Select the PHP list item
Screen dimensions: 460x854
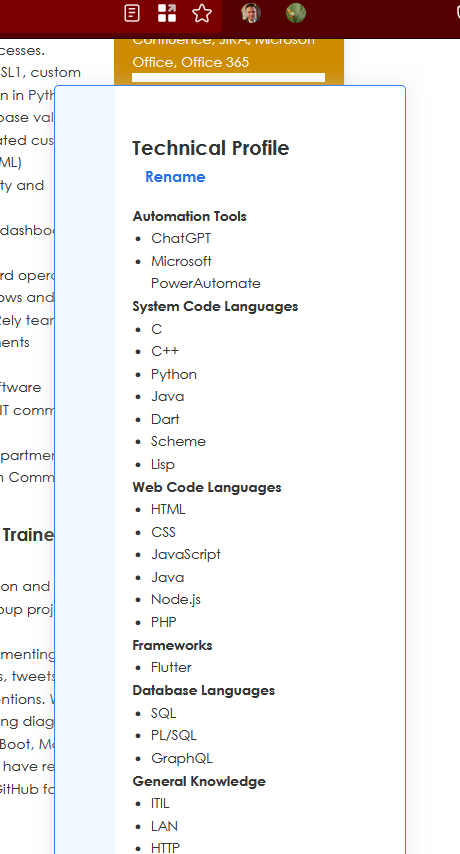point(164,623)
